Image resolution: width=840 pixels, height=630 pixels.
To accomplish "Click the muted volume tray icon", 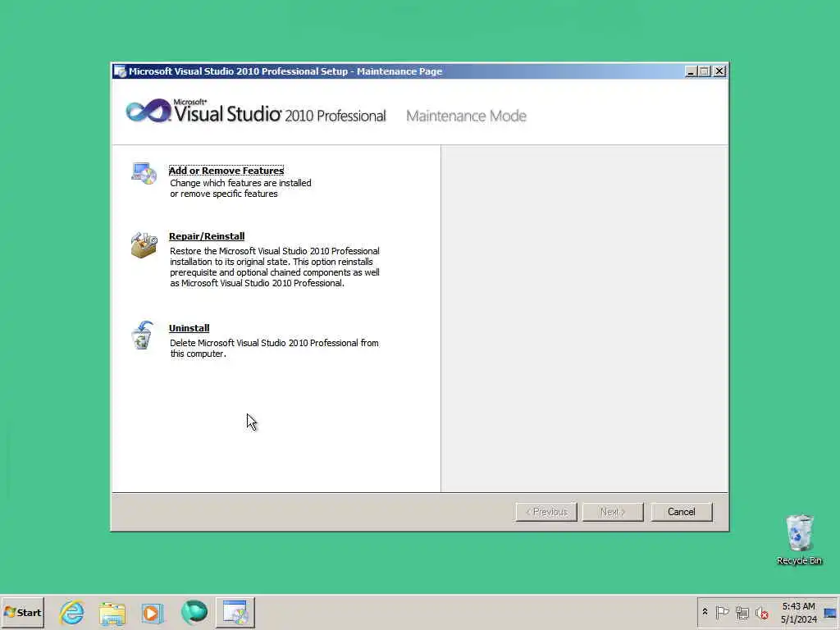I will (x=761, y=613).
